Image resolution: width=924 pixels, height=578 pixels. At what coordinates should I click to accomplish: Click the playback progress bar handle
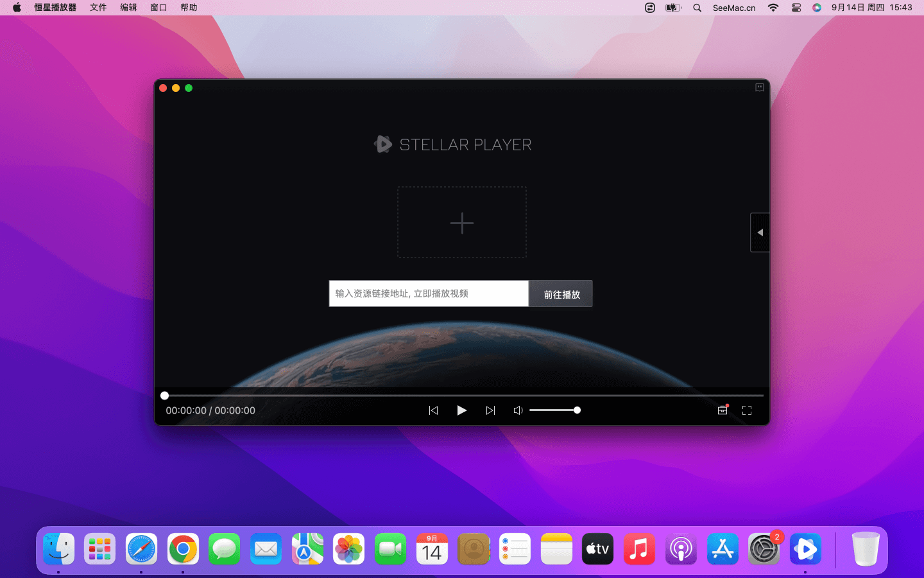coord(165,396)
